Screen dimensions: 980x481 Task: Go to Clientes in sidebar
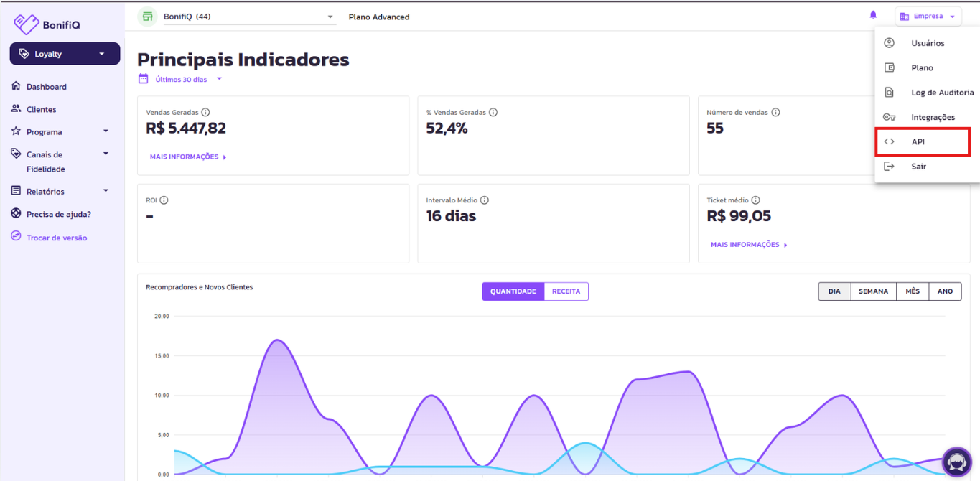coord(42,110)
